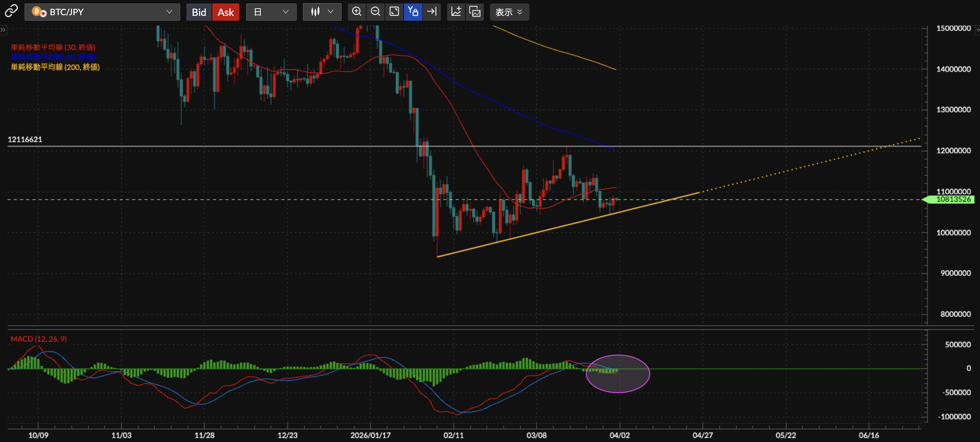Open the candlestick chart type dropdown
Viewport: 980px width, 442px height.
click(322, 12)
